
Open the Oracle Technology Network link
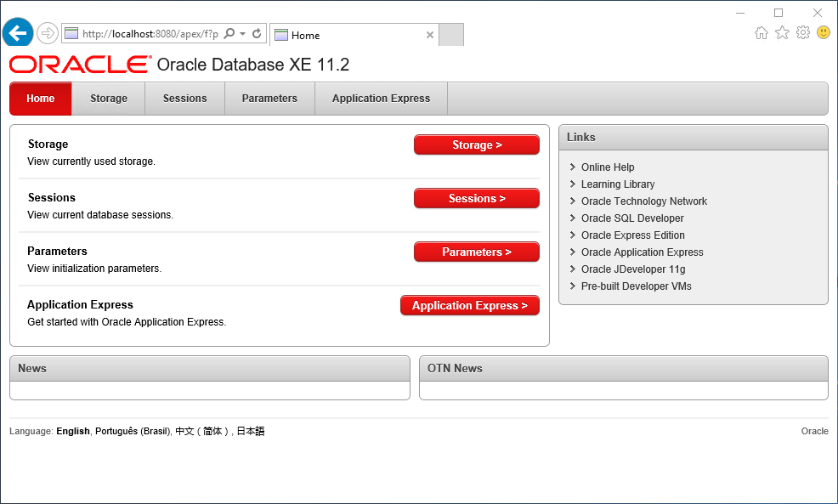(644, 201)
